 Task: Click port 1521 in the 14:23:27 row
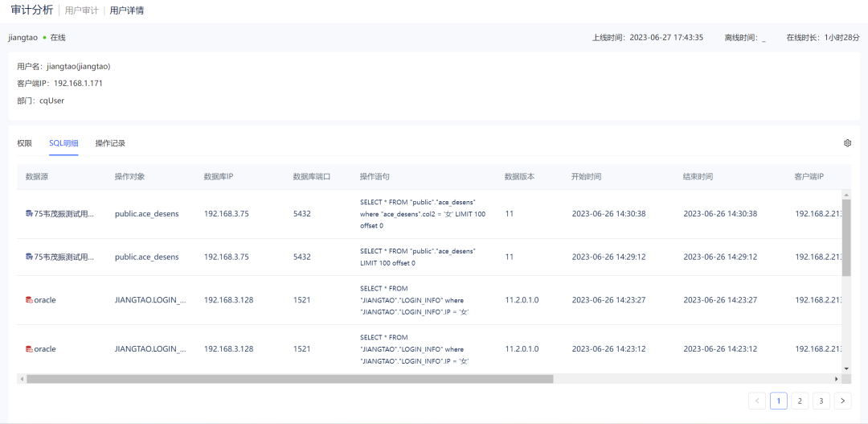301,300
